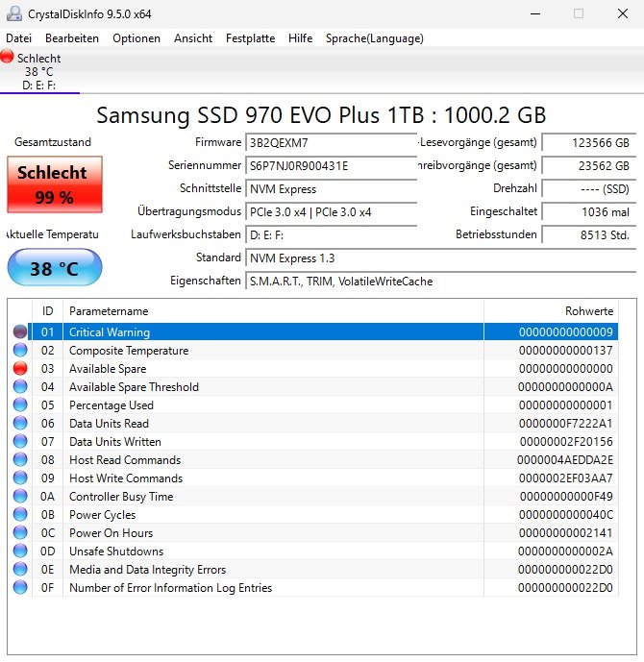Open the Sprache(Language) menu
This screenshot has width=644, height=662.
[x=375, y=38]
